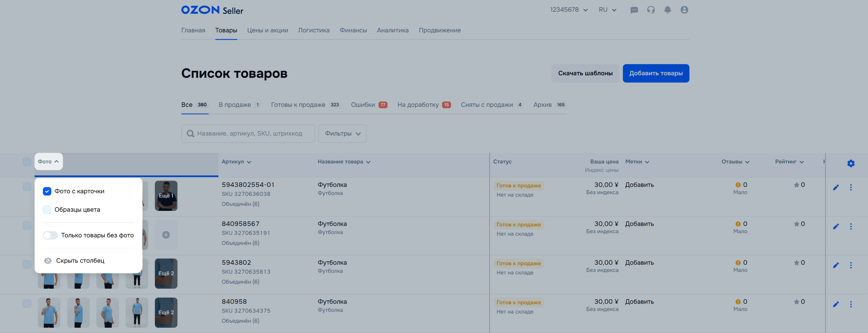Screen dimensions: 868x333
Task: Click the support headset icon
Action: coord(651,10)
